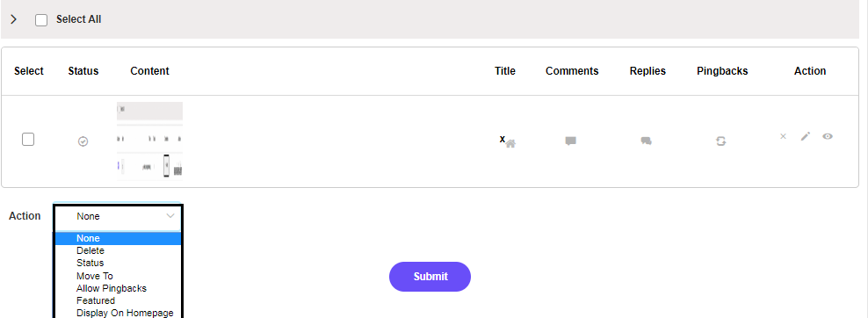Tick the checkbox in the entry row
Screen dimensions: 868x318
point(28,140)
